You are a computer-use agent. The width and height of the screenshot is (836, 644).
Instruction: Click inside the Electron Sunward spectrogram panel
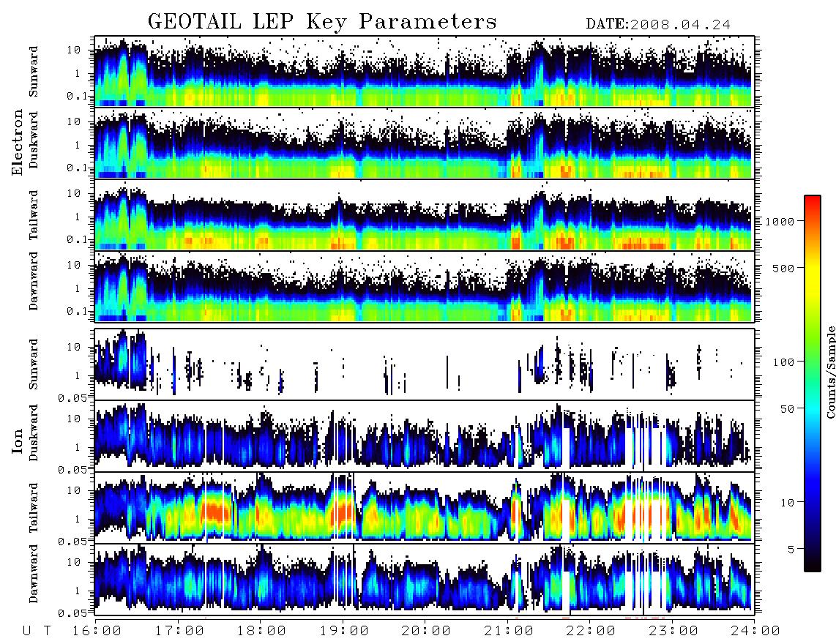tap(425, 72)
